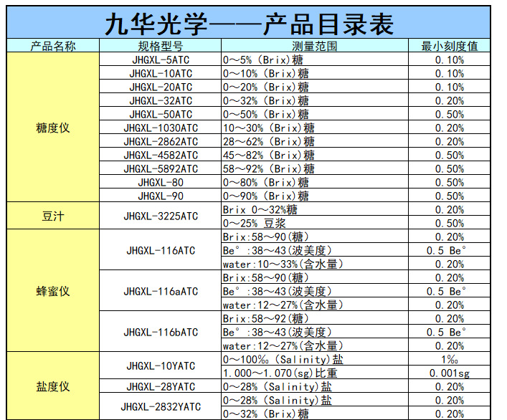Click 0.20% value in JHGXL-32ATC row
The image size is (507, 420).
pos(450,100)
